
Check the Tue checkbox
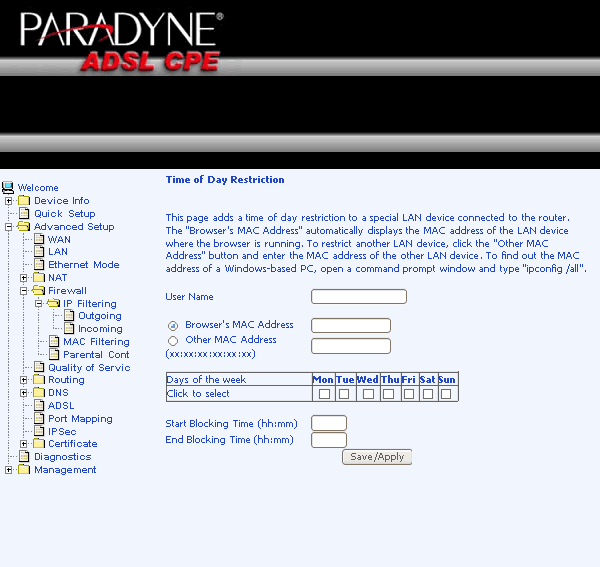click(344, 394)
